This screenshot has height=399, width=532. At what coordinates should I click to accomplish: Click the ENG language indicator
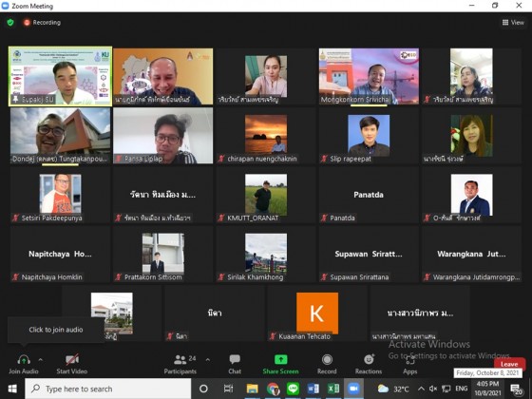(461, 389)
